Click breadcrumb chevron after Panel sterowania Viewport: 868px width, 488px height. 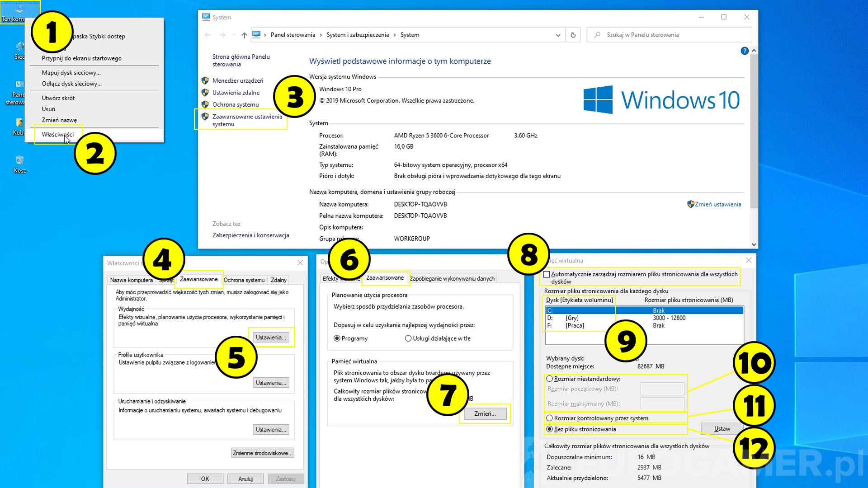click(x=321, y=35)
